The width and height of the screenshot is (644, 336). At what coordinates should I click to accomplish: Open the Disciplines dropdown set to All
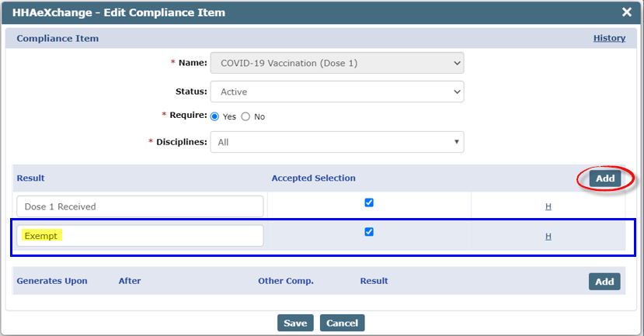point(336,142)
